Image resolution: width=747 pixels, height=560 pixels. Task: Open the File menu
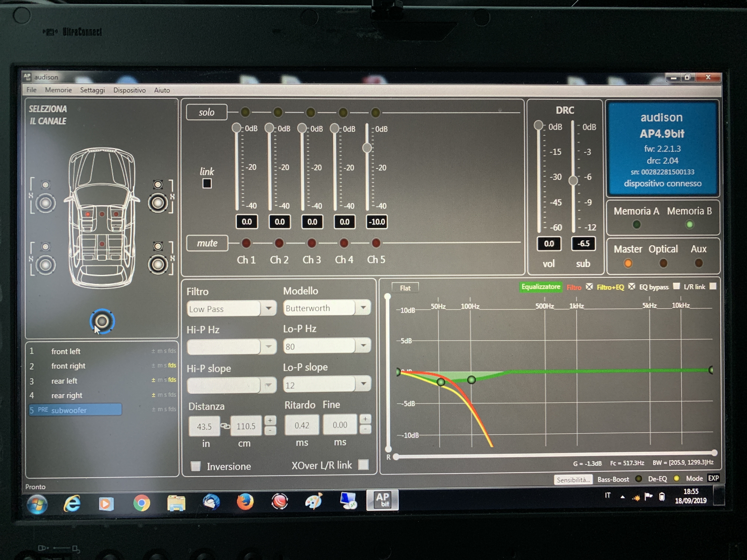pyautogui.click(x=31, y=90)
